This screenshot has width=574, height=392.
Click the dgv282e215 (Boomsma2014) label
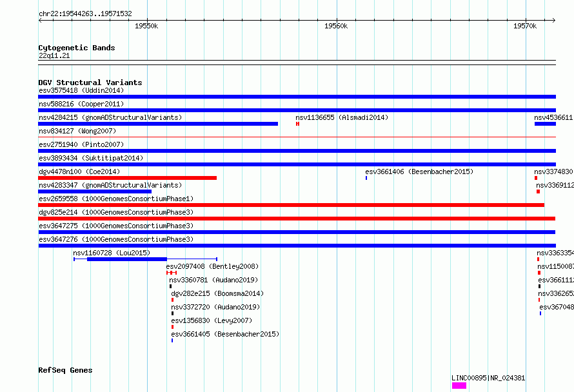point(217,293)
